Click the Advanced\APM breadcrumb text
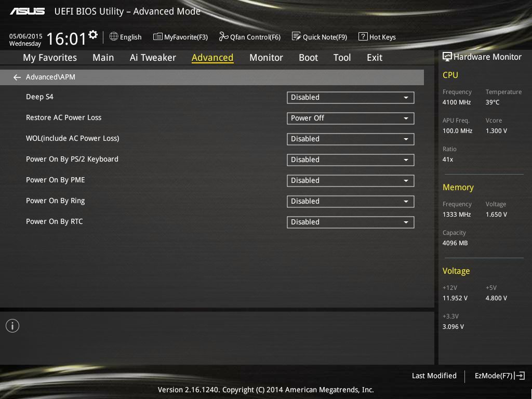 [50, 77]
